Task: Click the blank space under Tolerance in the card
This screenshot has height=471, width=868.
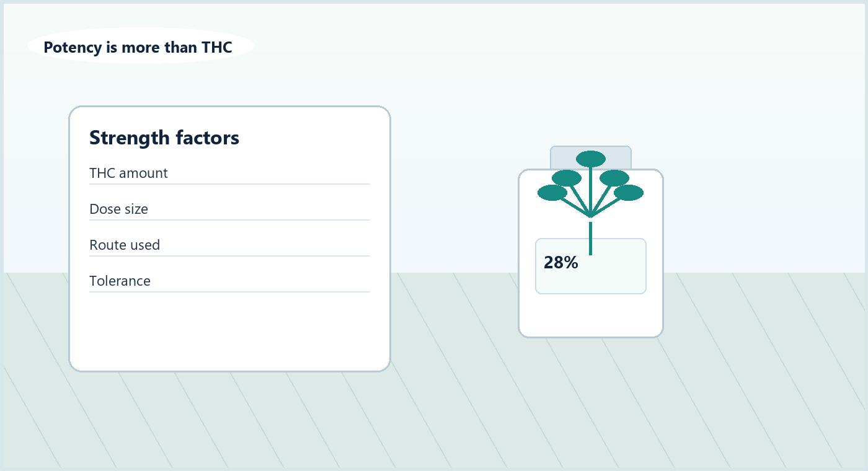Action: (229, 330)
